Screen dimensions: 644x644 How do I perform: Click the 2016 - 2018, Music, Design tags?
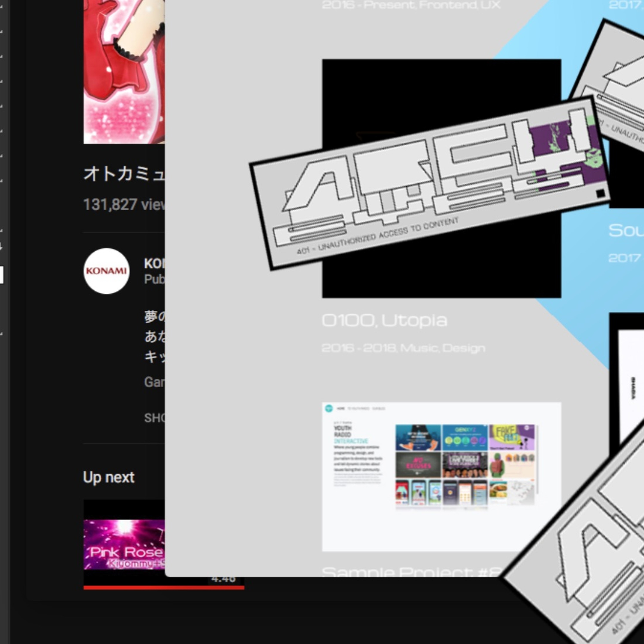point(403,348)
